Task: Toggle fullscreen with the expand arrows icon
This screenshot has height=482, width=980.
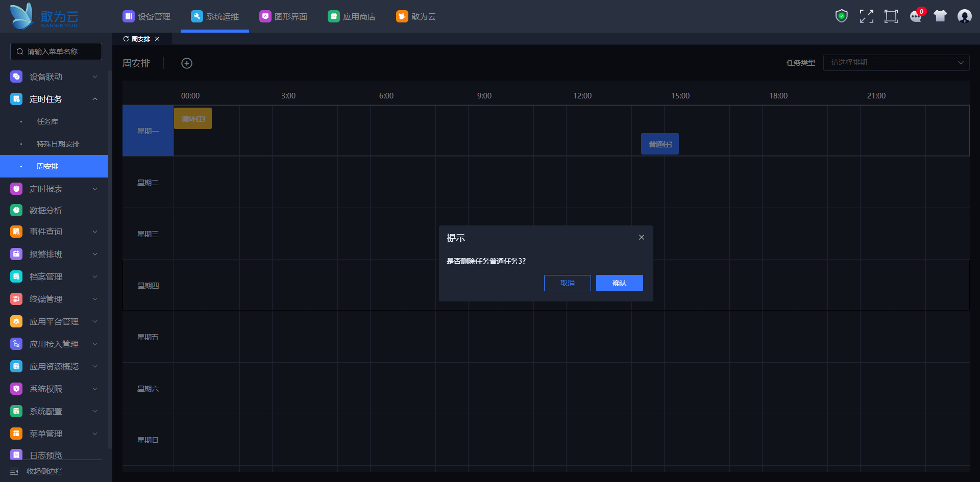Action: [x=866, y=16]
